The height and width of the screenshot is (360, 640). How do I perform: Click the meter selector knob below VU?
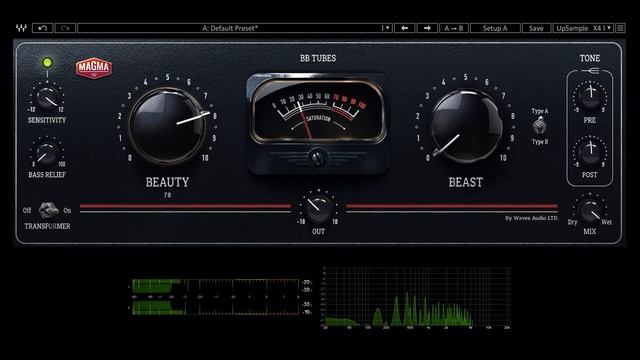318,158
